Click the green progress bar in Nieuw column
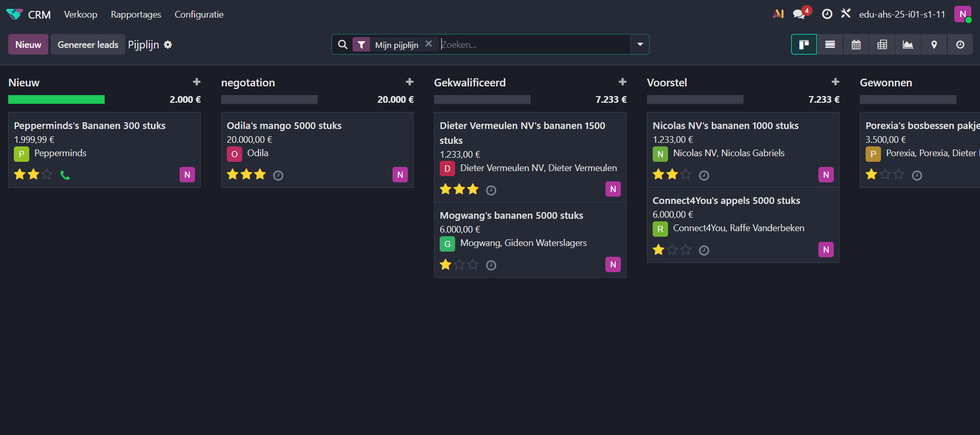Screen dimensions: 980x435 56,99
